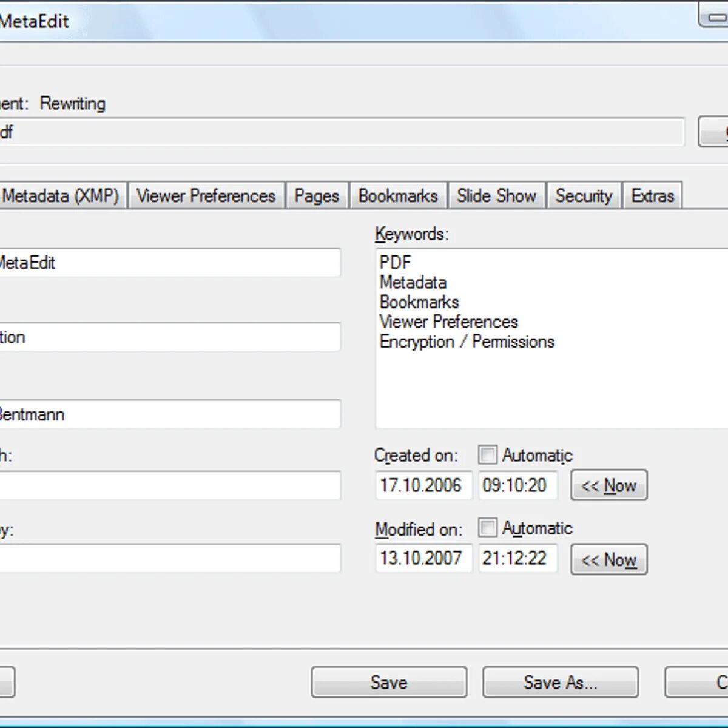The height and width of the screenshot is (728, 728).
Task: Click the 'Created on:' label
Action: pyautogui.click(x=416, y=455)
